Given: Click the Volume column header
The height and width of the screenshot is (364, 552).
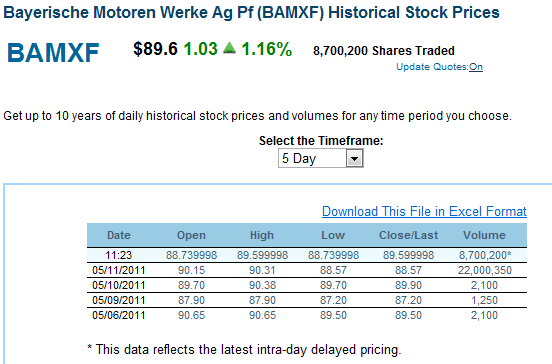Looking at the screenshot, I should (484, 235).
